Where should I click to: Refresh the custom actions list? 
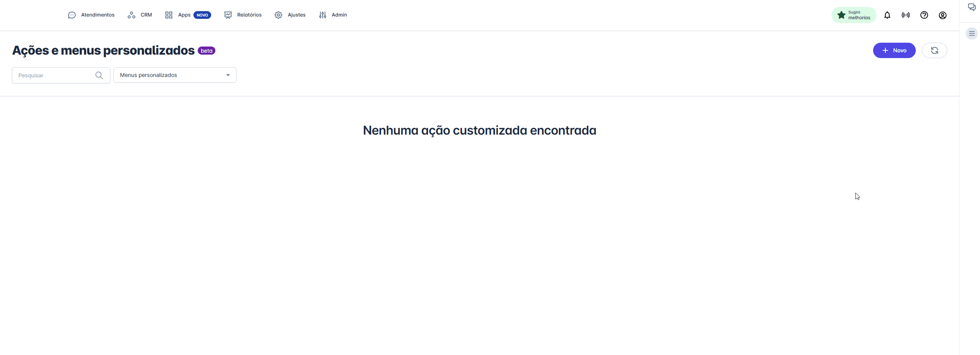pos(935,50)
